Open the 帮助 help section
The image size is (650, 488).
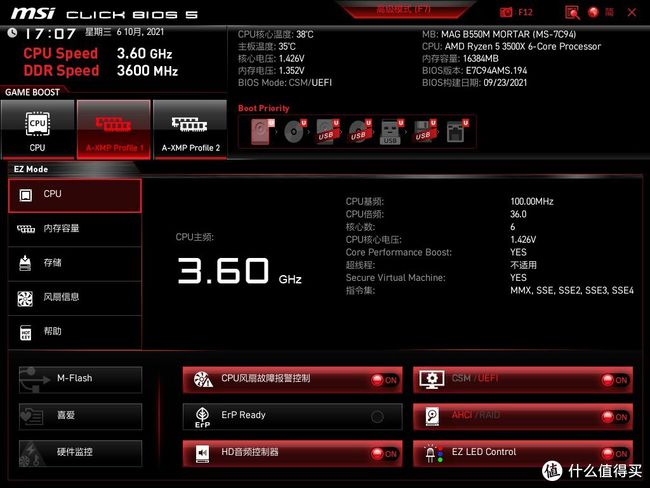[x=75, y=332]
